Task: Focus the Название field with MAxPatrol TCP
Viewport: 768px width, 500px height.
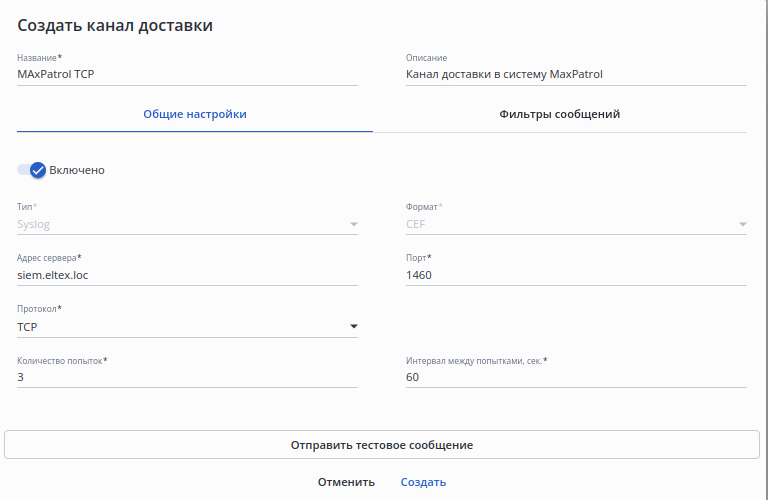Action: tap(187, 74)
